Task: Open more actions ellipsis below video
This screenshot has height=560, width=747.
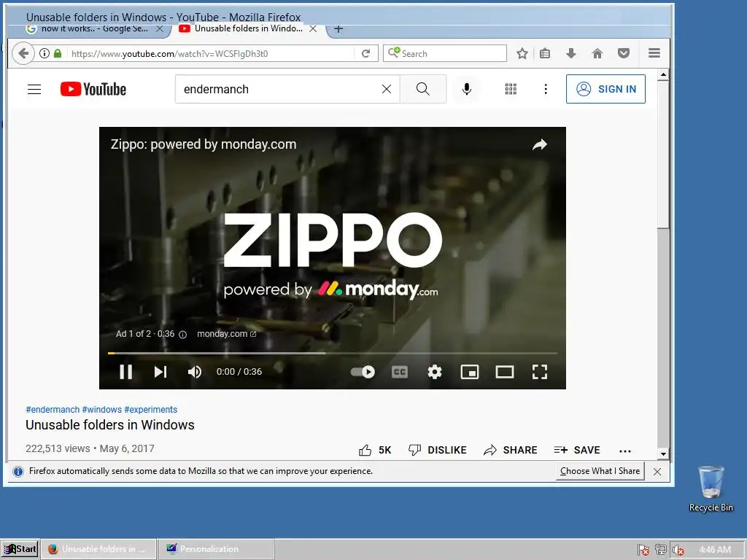Action: [x=625, y=451]
